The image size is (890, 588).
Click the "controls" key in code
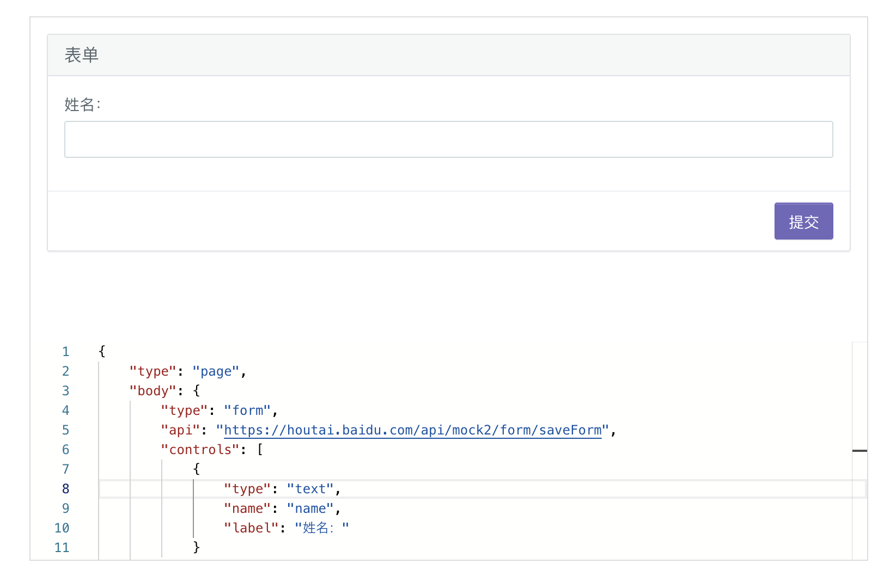pyautogui.click(x=200, y=450)
